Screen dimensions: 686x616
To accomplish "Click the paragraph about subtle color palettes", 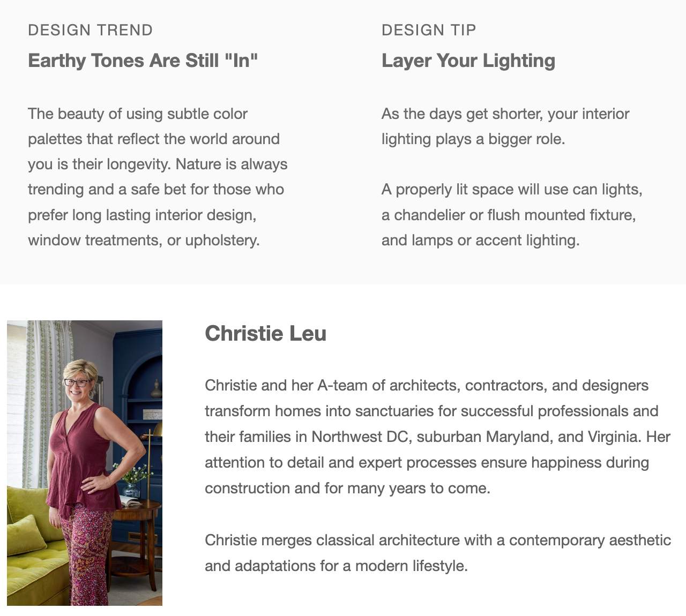I will pyautogui.click(x=158, y=177).
